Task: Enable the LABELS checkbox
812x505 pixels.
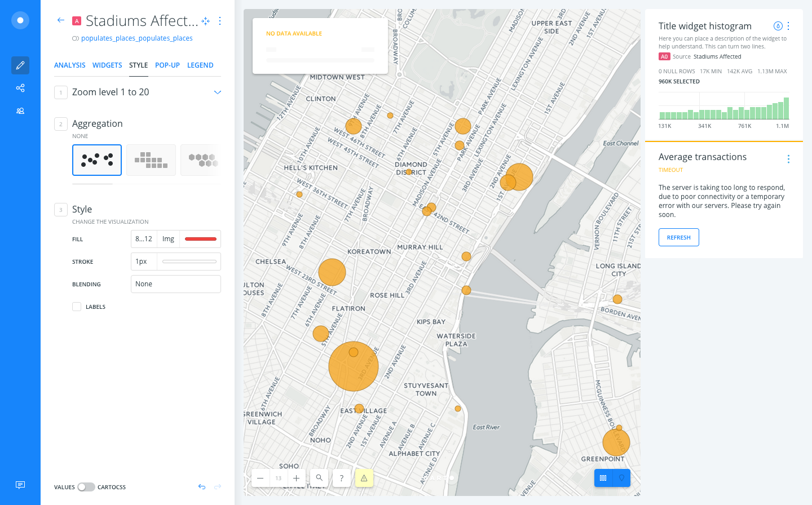Action: 77,307
